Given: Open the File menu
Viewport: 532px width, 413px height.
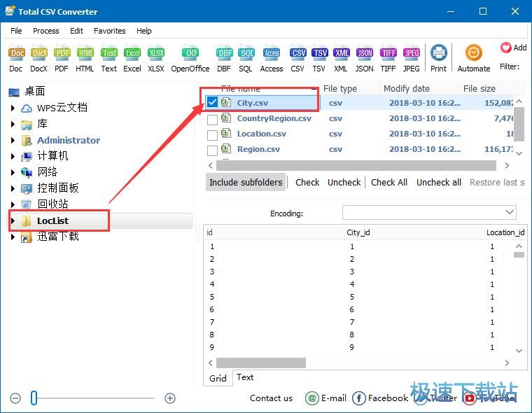Looking at the screenshot, I should pyautogui.click(x=16, y=31).
